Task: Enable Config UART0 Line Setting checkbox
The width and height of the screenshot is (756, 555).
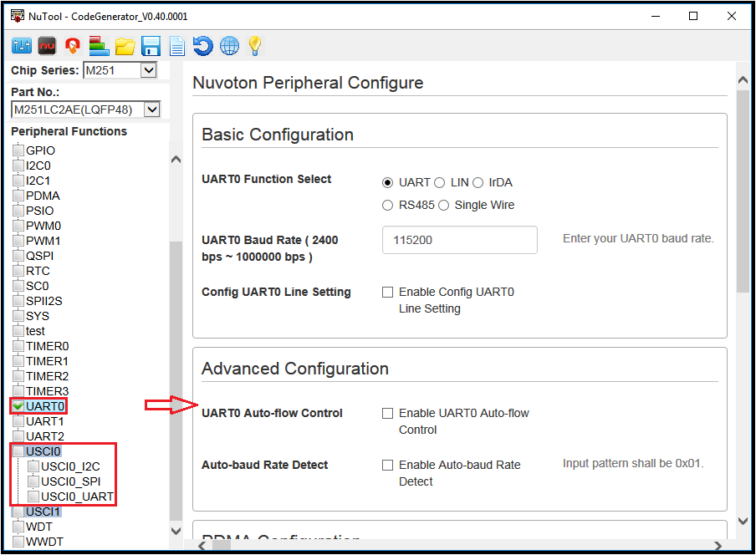Action: pyautogui.click(x=388, y=293)
